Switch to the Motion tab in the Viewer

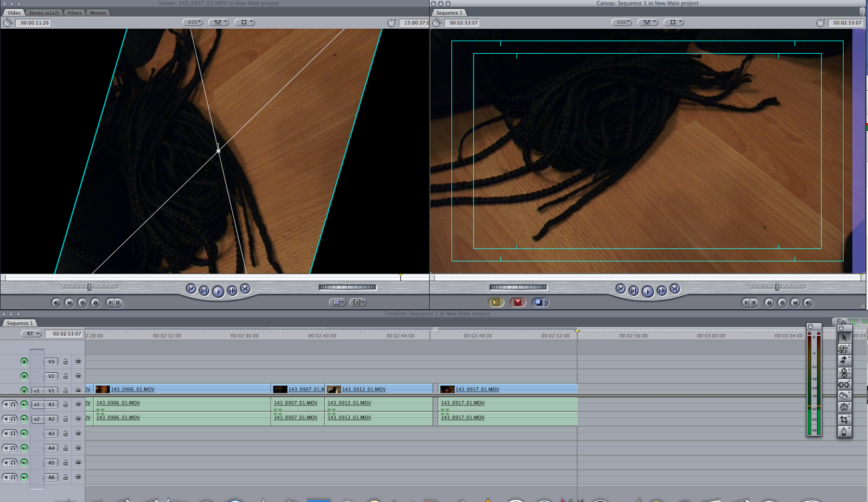(x=98, y=12)
